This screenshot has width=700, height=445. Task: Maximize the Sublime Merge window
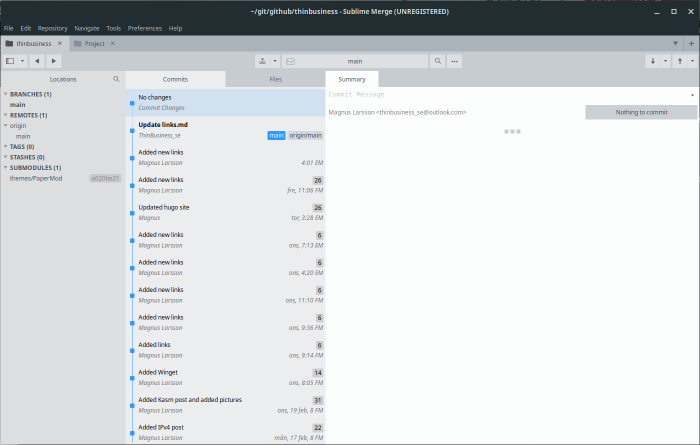[674, 12]
